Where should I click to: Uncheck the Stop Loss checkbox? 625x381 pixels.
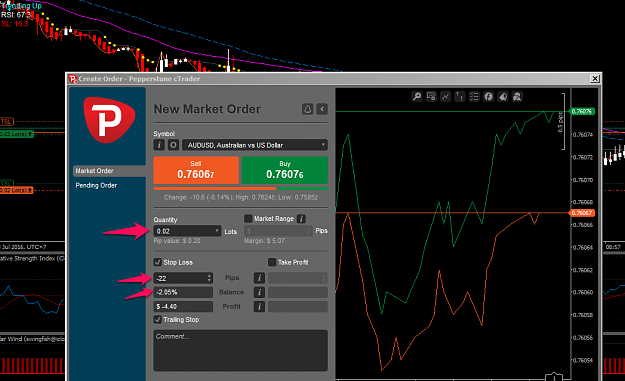coord(157,262)
